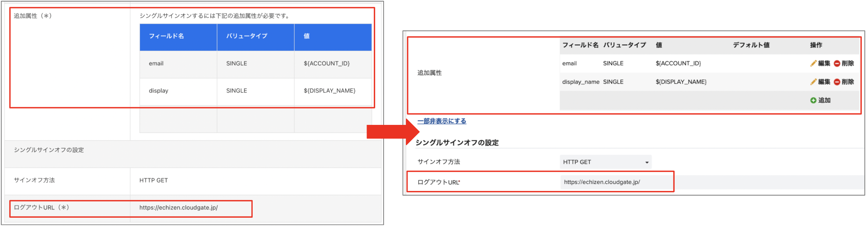Click the ログアウトURL* label in right panel
868x228 pixels.
[x=438, y=182]
